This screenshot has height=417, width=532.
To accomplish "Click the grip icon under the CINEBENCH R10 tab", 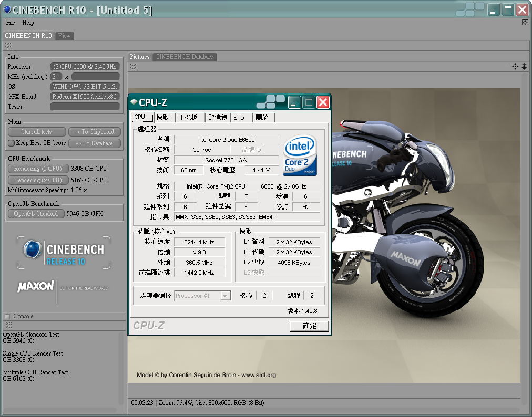I will (x=8, y=46).
